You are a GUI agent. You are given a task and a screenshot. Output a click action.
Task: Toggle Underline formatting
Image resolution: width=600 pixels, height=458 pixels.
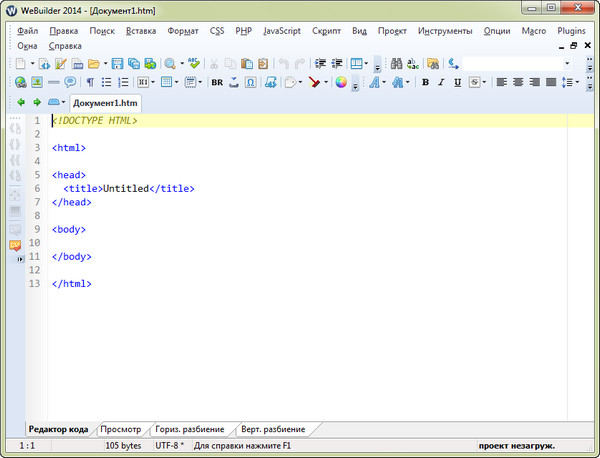click(x=457, y=82)
